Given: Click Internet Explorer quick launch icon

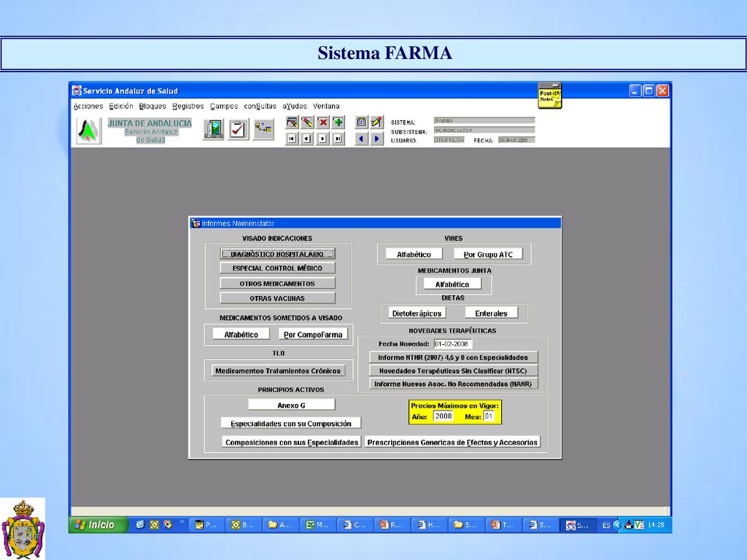Looking at the screenshot, I should coord(140,525).
